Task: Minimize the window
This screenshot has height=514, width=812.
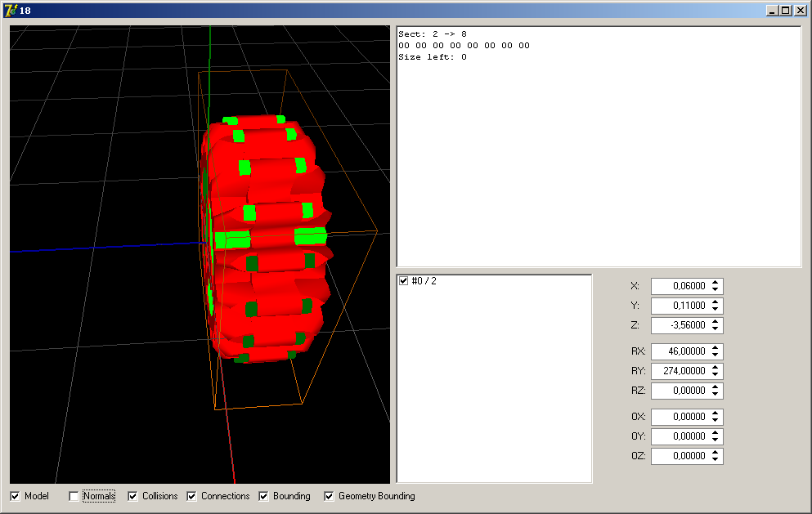Action: [x=772, y=11]
